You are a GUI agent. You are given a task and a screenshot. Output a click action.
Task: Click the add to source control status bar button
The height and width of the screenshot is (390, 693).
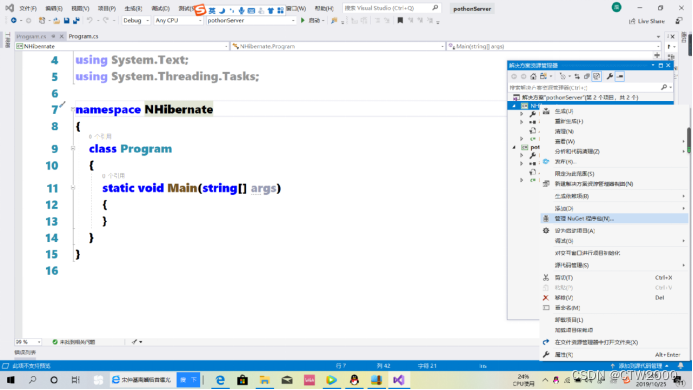640,366
